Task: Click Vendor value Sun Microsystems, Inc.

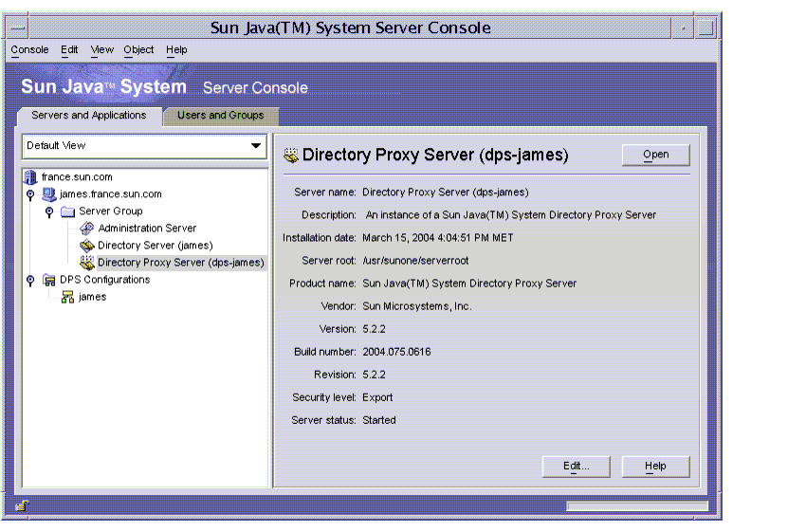Action: [417, 306]
